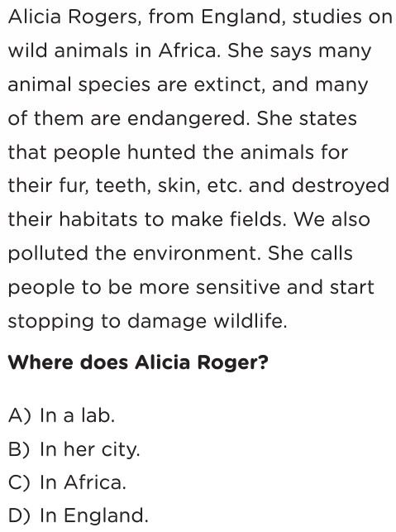Click the word 'wildlife' ending the passage
Image resolution: width=396 pixels, height=532 pixels.
point(250,321)
